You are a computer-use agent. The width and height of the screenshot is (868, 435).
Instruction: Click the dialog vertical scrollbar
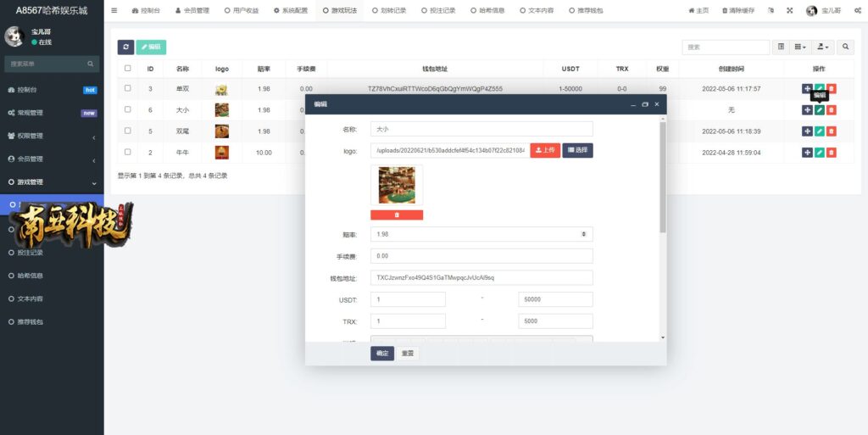663,177
